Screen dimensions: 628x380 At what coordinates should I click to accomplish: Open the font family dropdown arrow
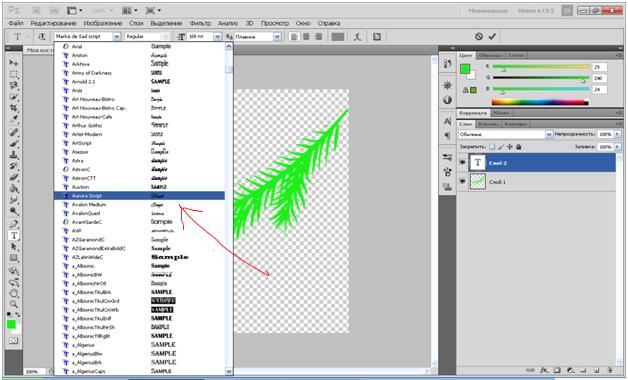tap(116, 36)
